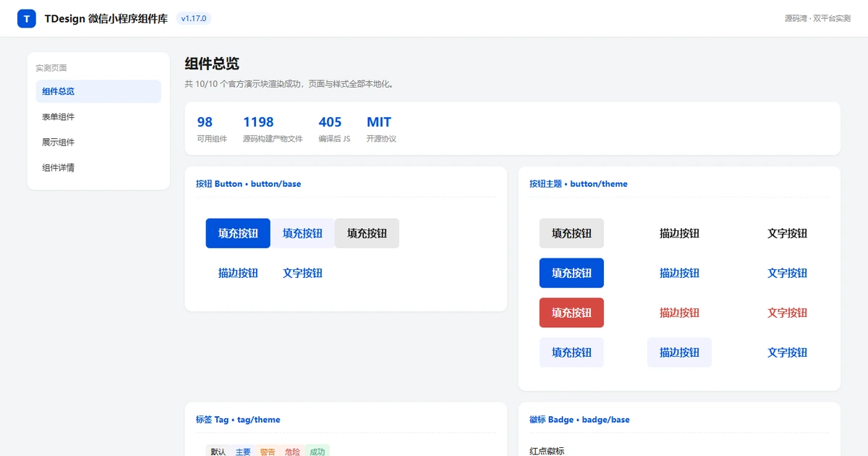The height and width of the screenshot is (456, 868).
Task: Click the red 填充按钮
Action: click(x=571, y=313)
